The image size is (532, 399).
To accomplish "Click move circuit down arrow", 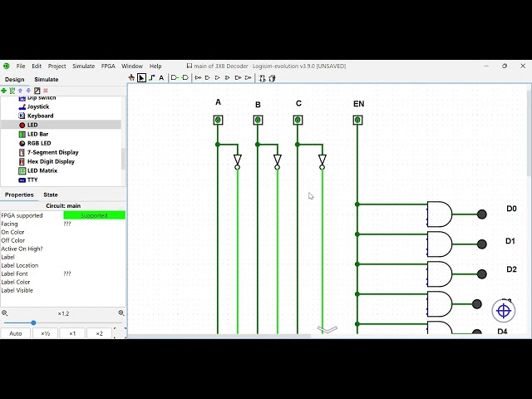I will [28, 91].
